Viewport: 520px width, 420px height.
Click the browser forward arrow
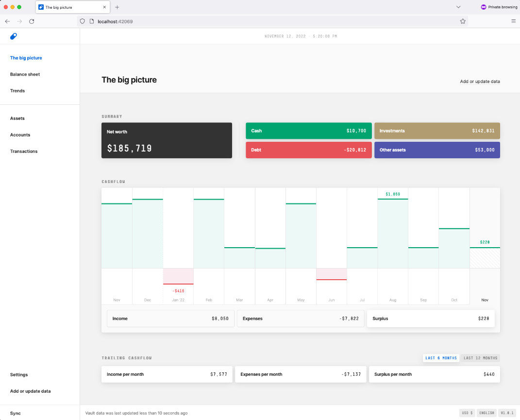[x=19, y=21]
